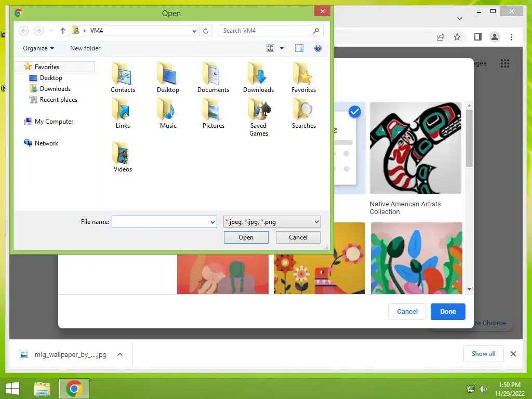Open the dialog Help icon
The height and width of the screenshot is (399, 532).
point(317,48)
